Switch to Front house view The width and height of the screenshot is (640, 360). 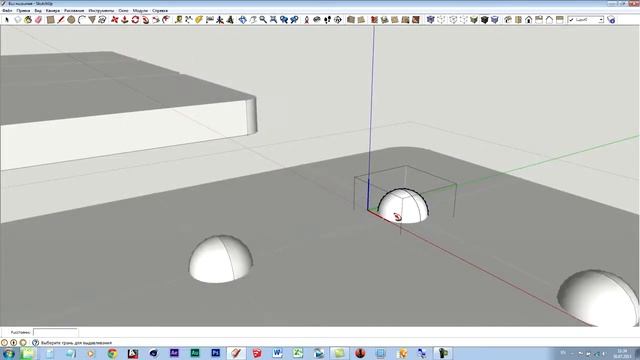(529, 20)
